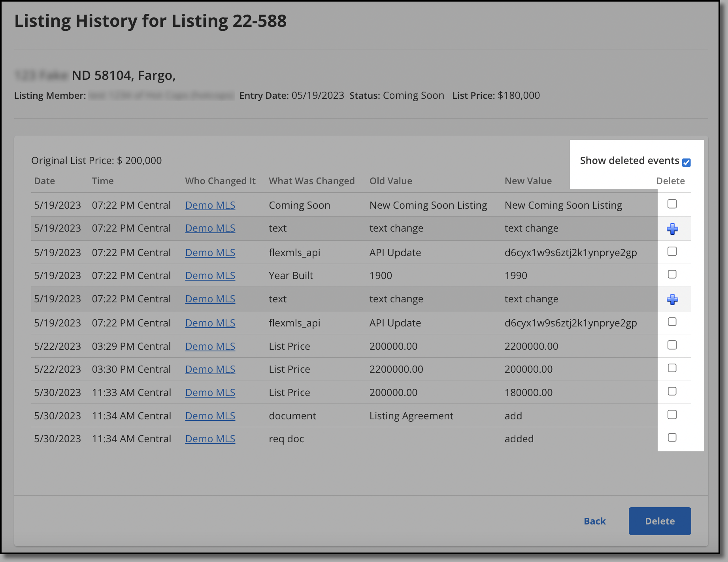Mark List Price 03:30 PM row for deletion
Image resolution: width=728 pixels, height=562 pixels.
tap(672, 368)
